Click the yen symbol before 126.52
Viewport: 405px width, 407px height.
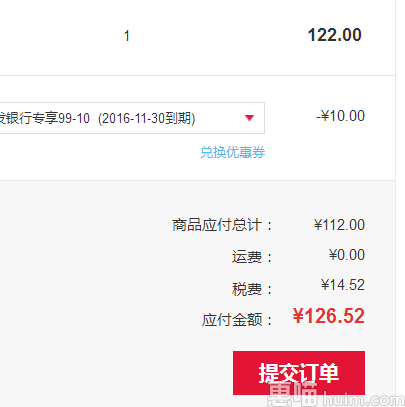point(298,316)
